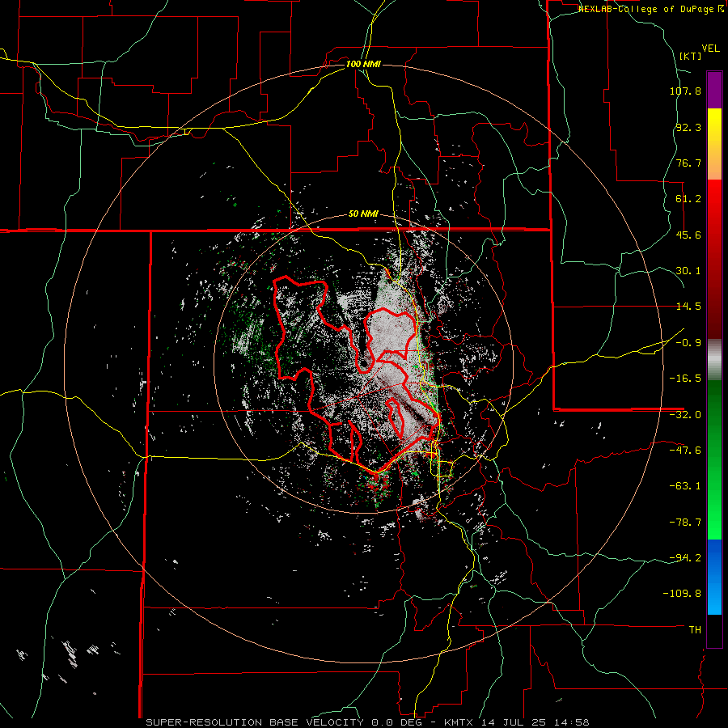Click the -16.5 velocity scale value

tap(685, 379)
